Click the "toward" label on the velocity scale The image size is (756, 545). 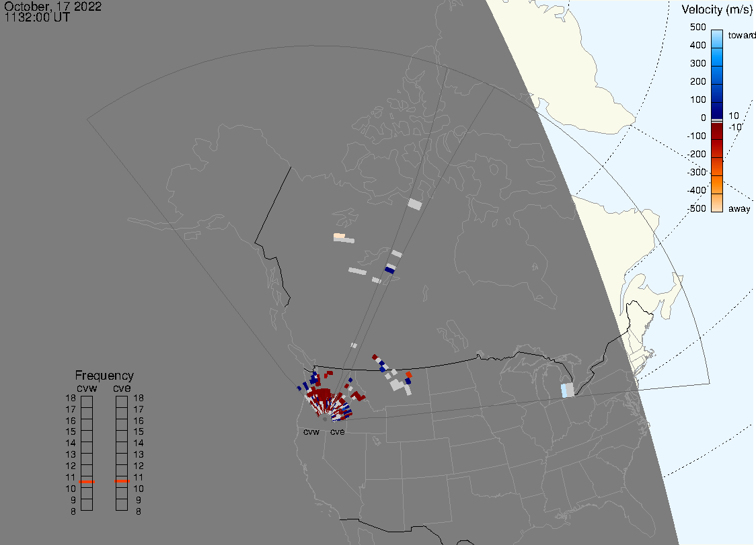point(741,35)
